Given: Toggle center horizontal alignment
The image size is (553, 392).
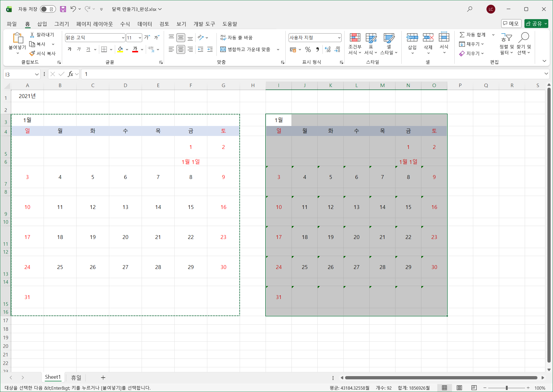Looking at the screenshot, I should pos(181,49).
